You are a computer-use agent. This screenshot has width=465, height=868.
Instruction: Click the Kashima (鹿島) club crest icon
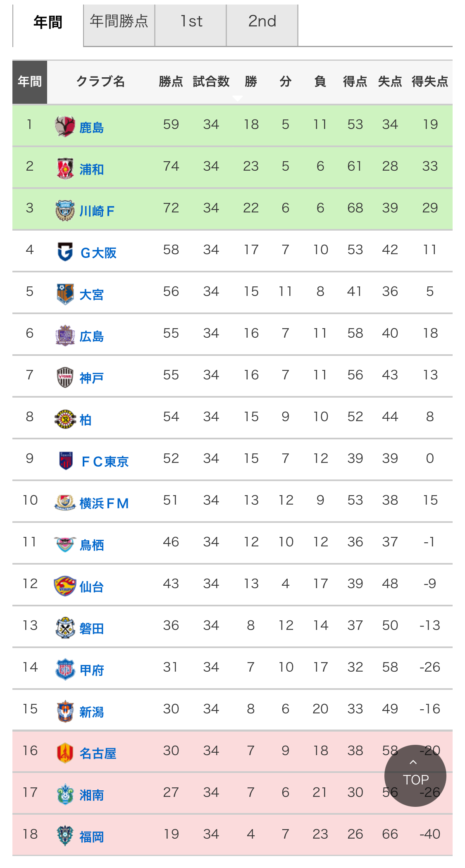pyautogui.click(x=65, y=126)
